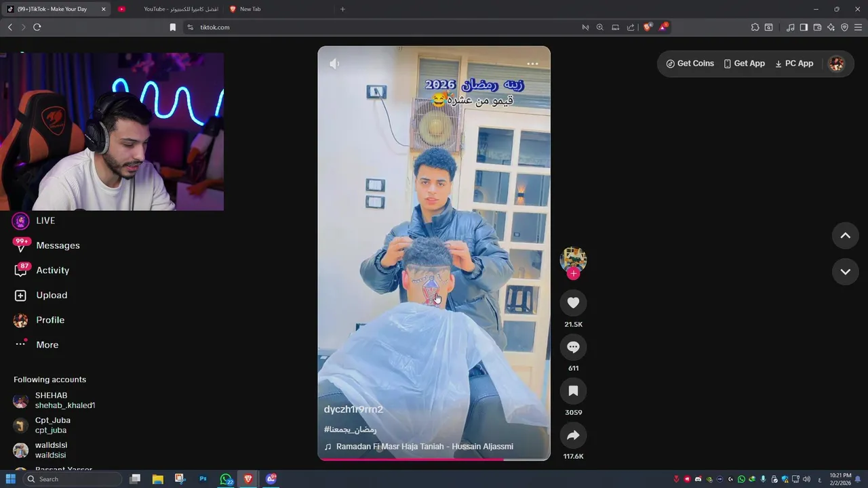The height and width of the screenshot is (488, 868).
Task: Open the Discord tray icon
Action: [698, 479]
